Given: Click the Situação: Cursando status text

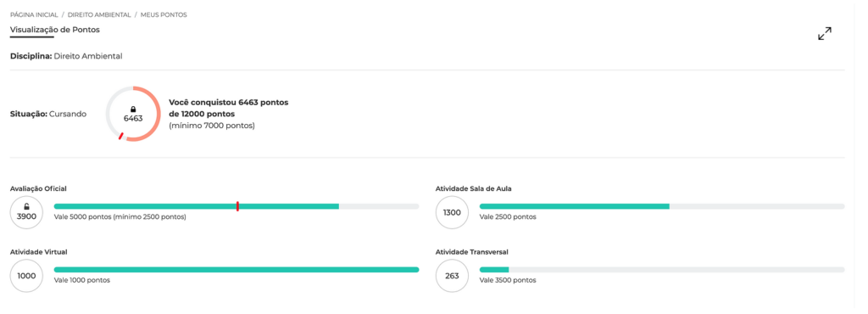Looking at the screenshot, I should pyautogui.click(x=48, y=114).
